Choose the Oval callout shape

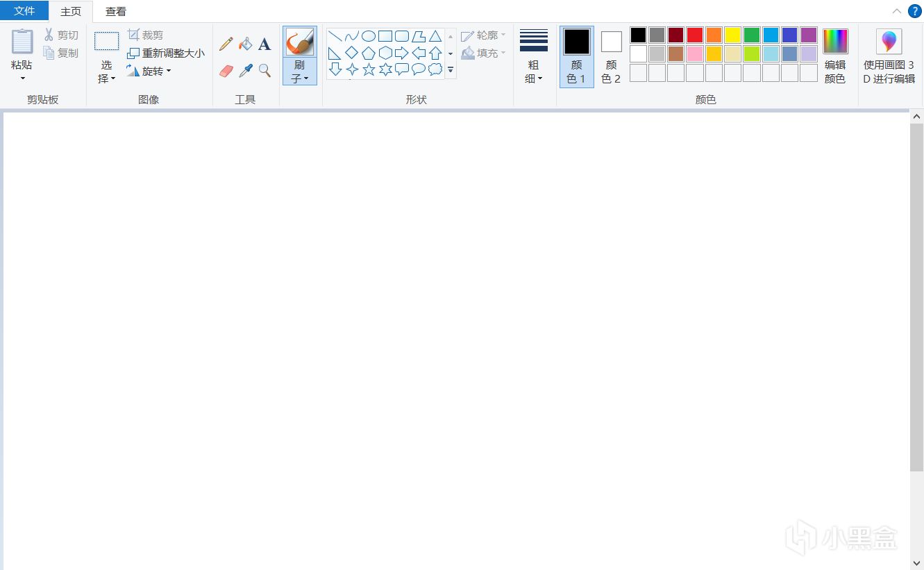[x=419, y=69]
